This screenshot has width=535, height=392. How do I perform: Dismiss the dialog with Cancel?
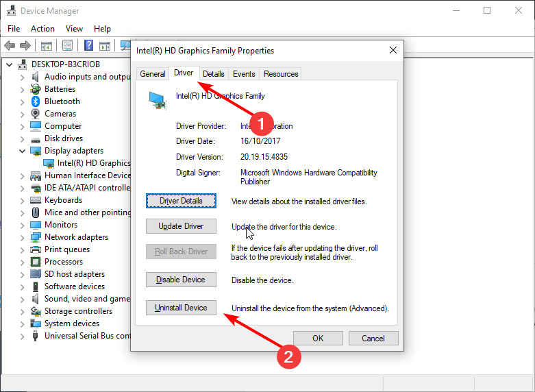pyautogui.click(x=373, y=338)
